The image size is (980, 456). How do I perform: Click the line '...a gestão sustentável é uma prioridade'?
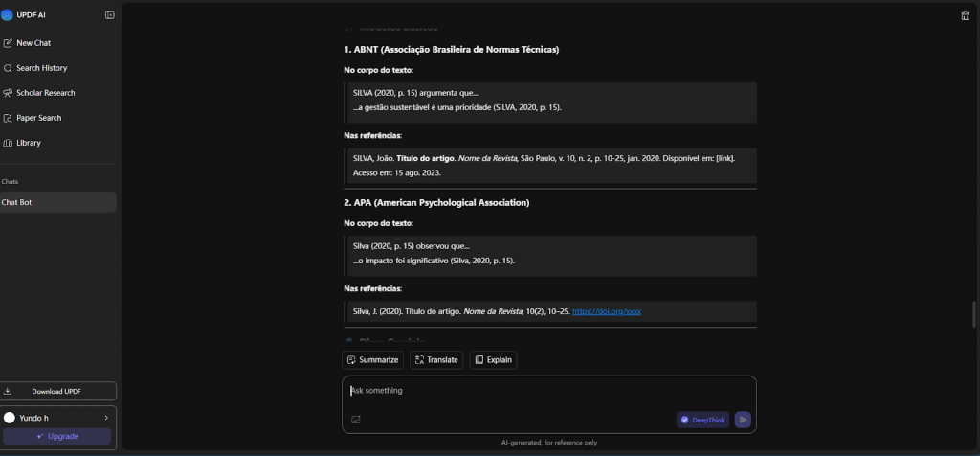(422, 107)
